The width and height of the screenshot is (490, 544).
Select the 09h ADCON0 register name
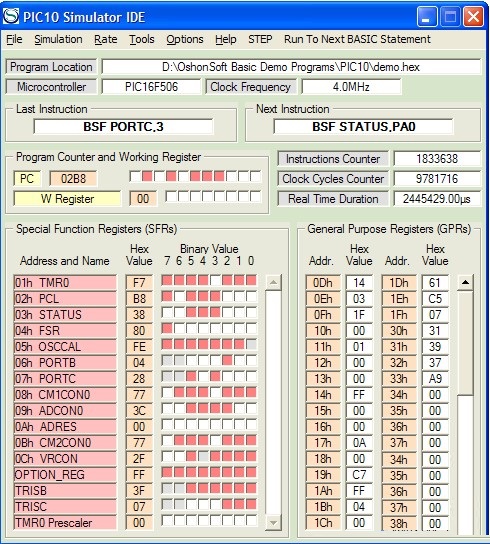click(65, 410)
